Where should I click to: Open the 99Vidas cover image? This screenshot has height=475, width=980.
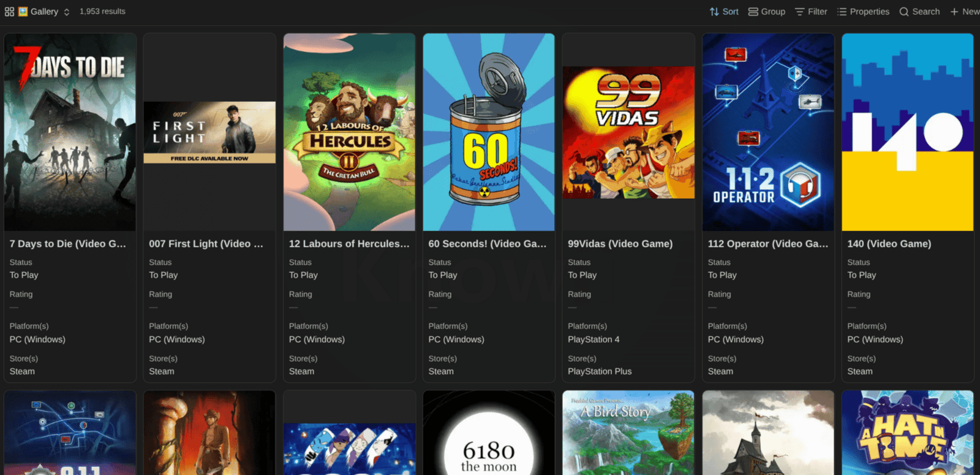point(628,132)
